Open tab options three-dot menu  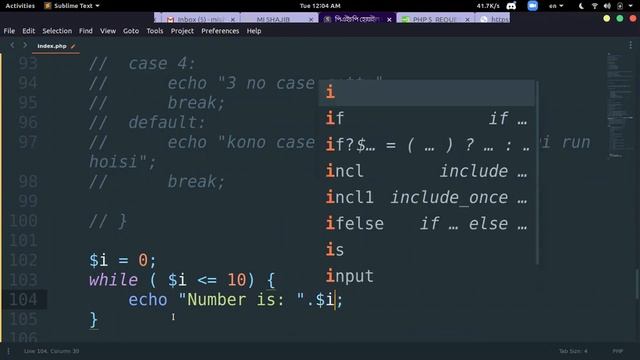point(630,45)
